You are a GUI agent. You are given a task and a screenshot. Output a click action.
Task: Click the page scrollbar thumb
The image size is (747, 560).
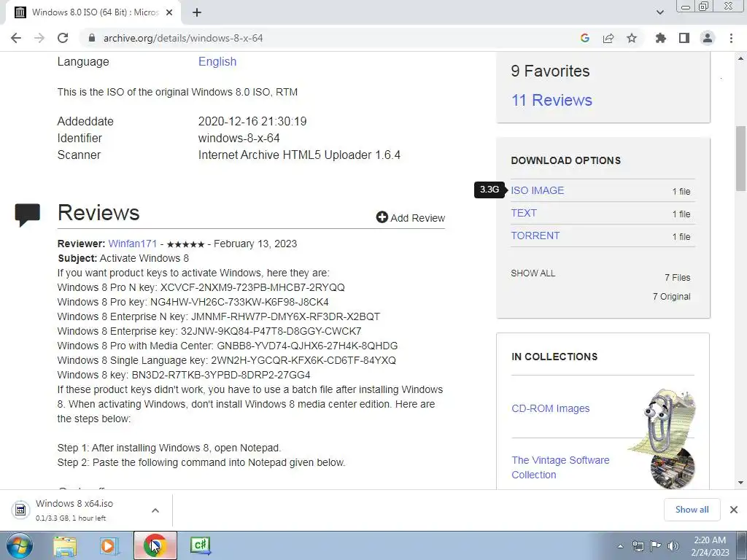(x=741, y=158)
